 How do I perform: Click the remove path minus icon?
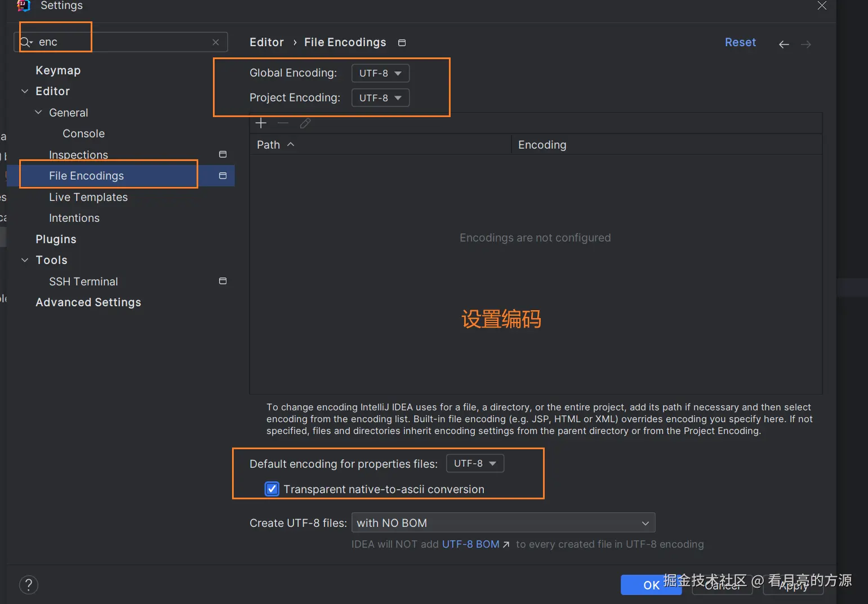tap(283, 123)
